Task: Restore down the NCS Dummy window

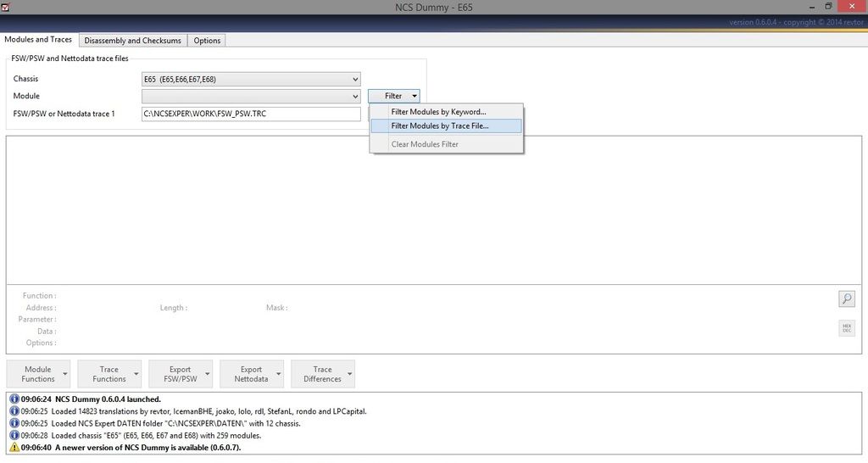Action: click(829, 7)
